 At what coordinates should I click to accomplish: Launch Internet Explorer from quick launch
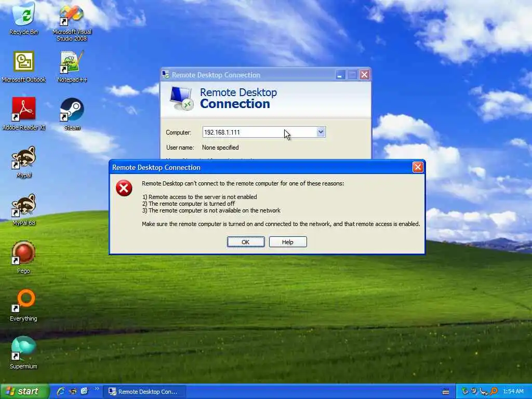pos(61,391)
